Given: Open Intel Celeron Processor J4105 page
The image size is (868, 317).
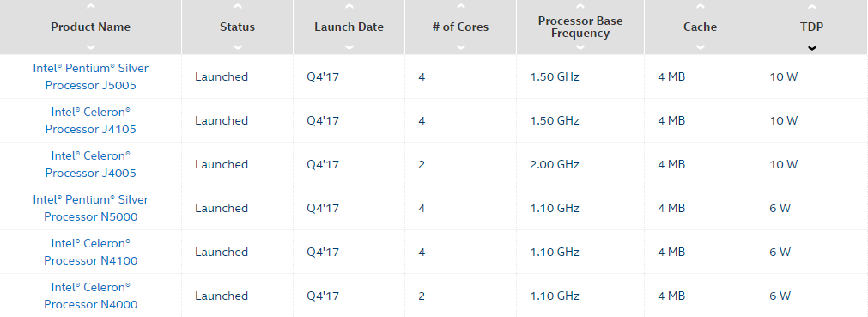Looking at the screenshot, I should (91, 120).
